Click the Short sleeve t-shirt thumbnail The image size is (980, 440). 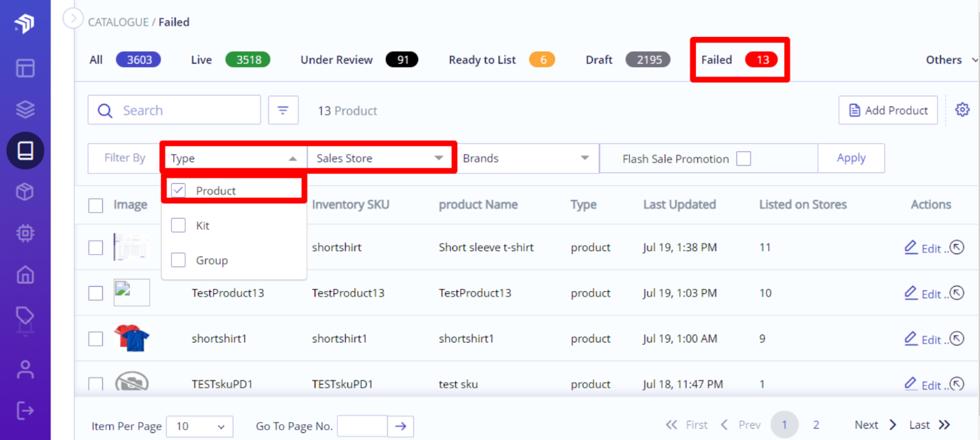[132, 247]
